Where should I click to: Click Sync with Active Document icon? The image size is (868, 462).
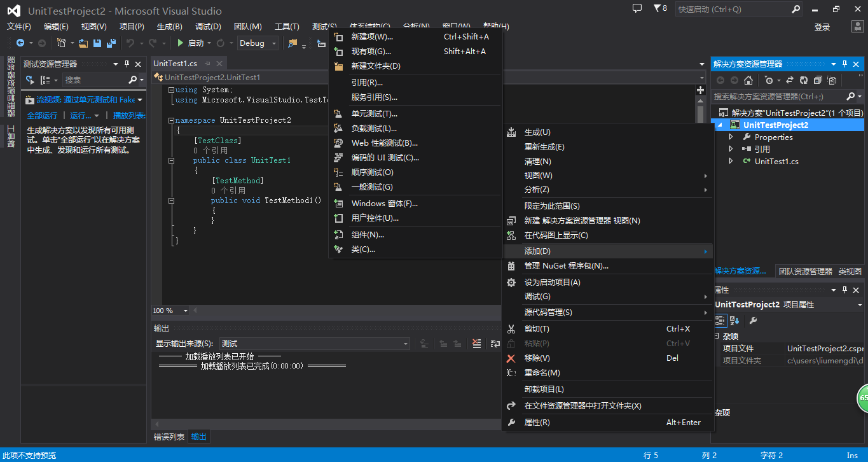[x=790, y=80]
